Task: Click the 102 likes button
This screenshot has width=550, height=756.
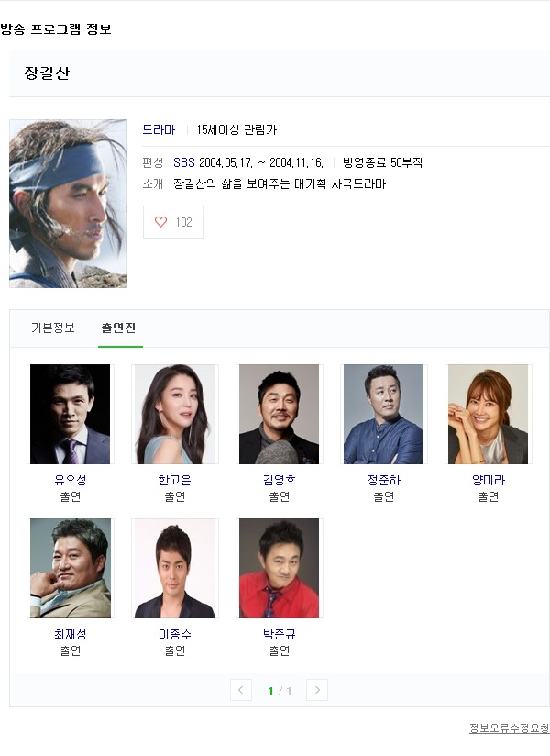Action: [x=173, y=222]
